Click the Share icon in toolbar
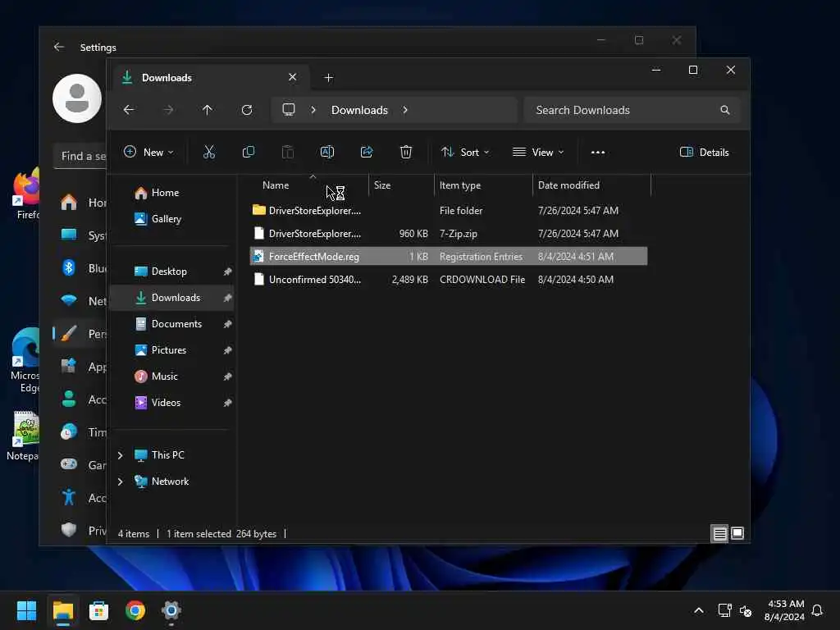 (x=367, y=152)
